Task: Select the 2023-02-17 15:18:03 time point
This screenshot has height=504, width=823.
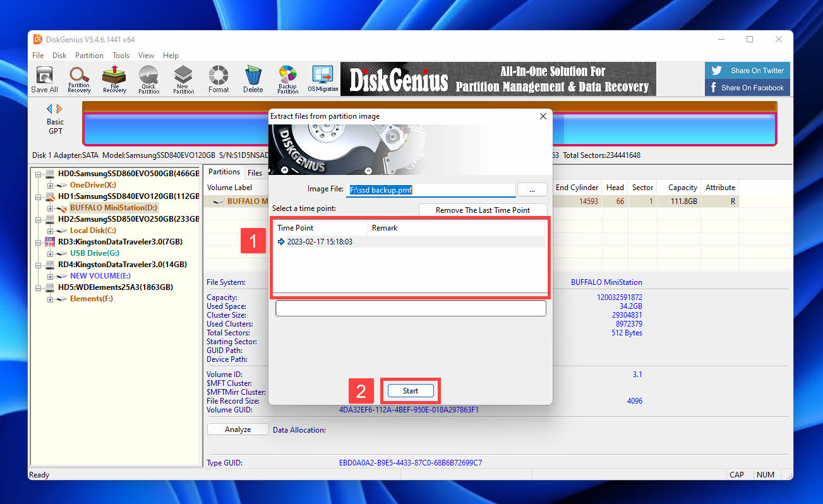Action: [409, 242]
